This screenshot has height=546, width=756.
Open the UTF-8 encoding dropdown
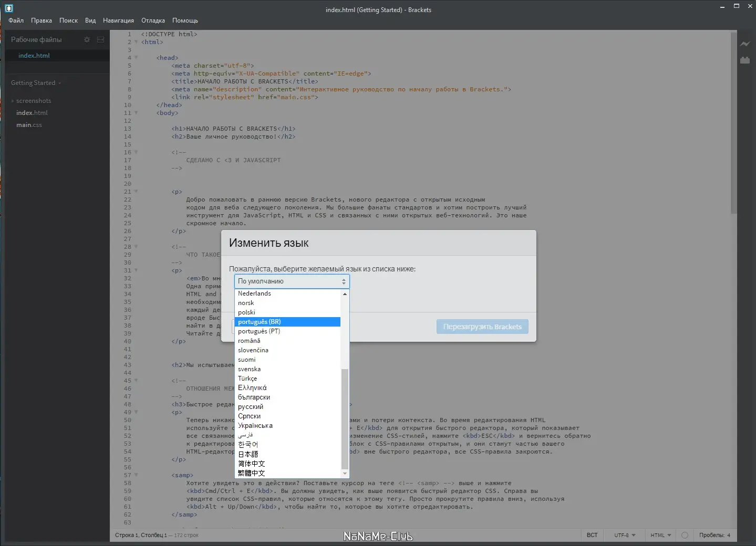point(625,535)
